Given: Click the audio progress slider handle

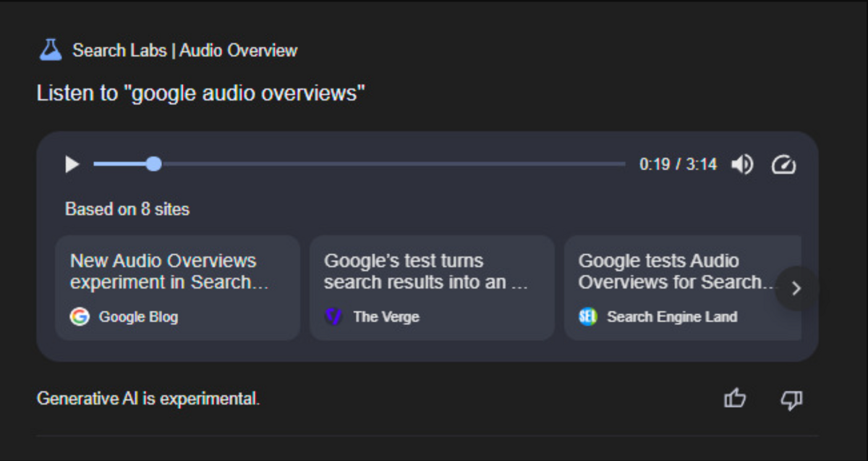Looking at the screenshot, I should [153, 164].
